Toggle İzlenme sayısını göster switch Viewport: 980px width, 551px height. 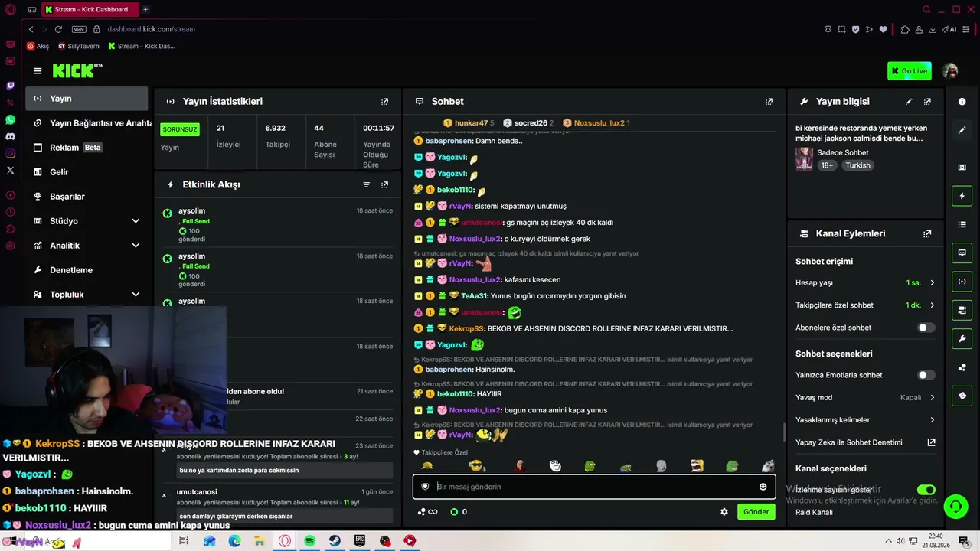[926, 490]
